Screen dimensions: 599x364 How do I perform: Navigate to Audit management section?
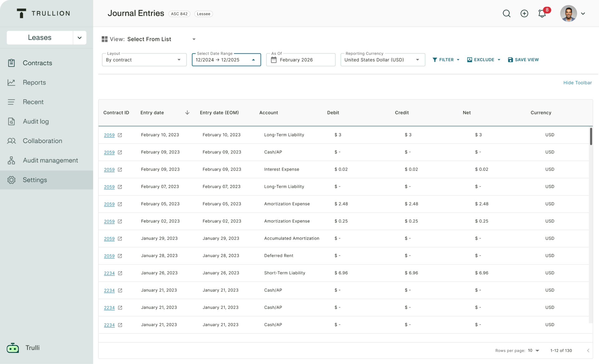coord(50,160)
